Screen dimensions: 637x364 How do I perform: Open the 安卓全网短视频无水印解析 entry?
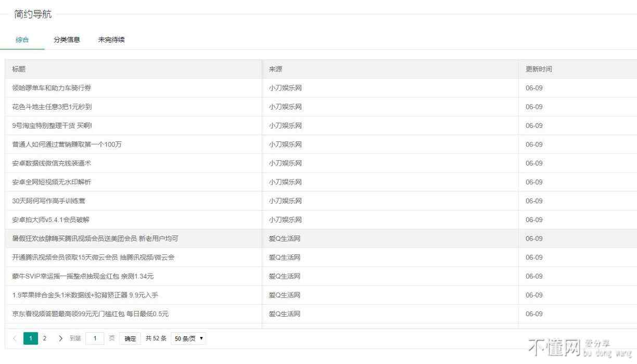(52, 182)
